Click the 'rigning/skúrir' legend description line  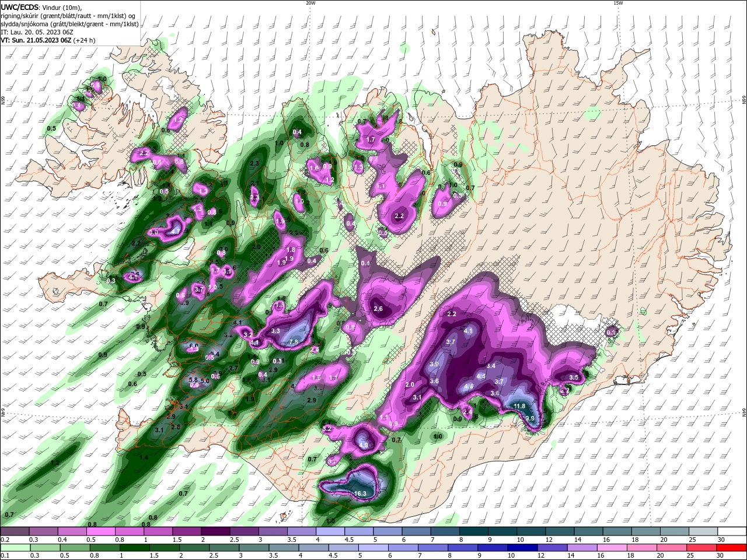click(69, 16)
